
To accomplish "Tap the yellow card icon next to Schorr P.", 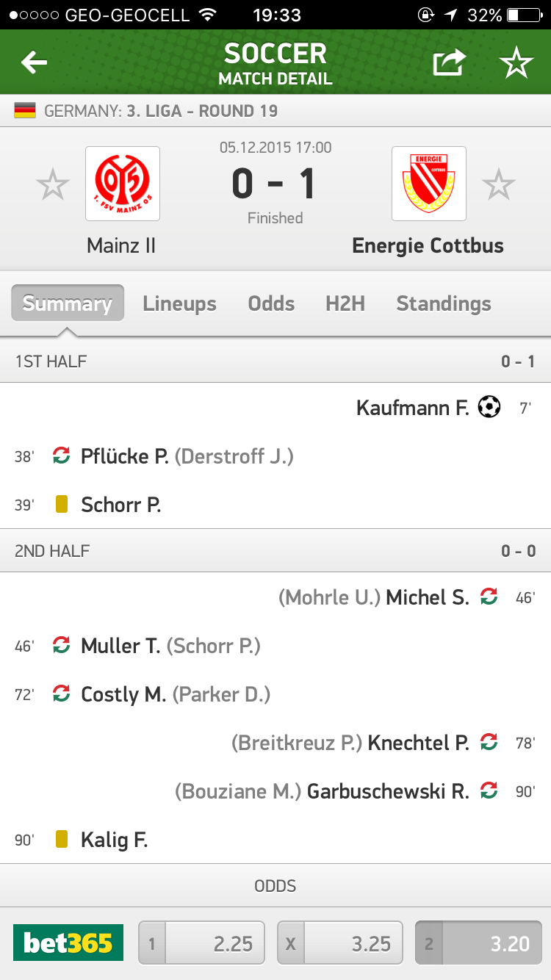I will (x=62, y=505).
